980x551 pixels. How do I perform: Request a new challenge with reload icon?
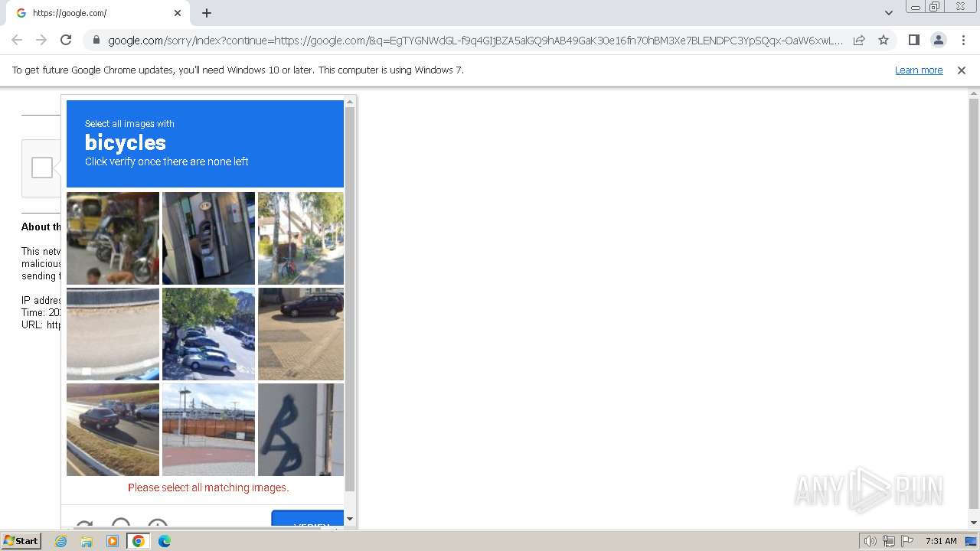pos(84,525)
